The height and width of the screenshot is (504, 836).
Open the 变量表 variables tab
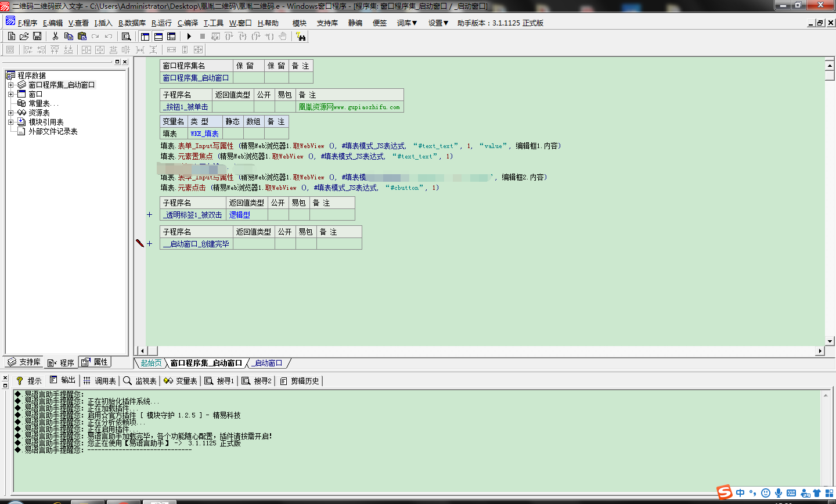coord(181,380)
